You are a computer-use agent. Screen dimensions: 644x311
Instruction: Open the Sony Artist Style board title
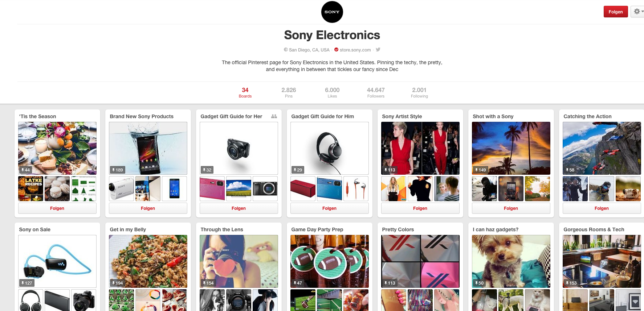pos(402,116)
